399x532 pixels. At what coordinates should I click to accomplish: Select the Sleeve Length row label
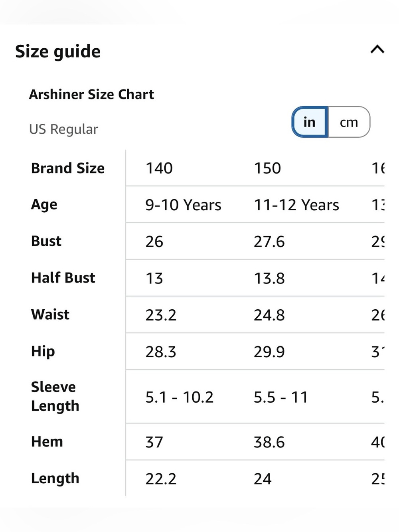pos(55,396)
